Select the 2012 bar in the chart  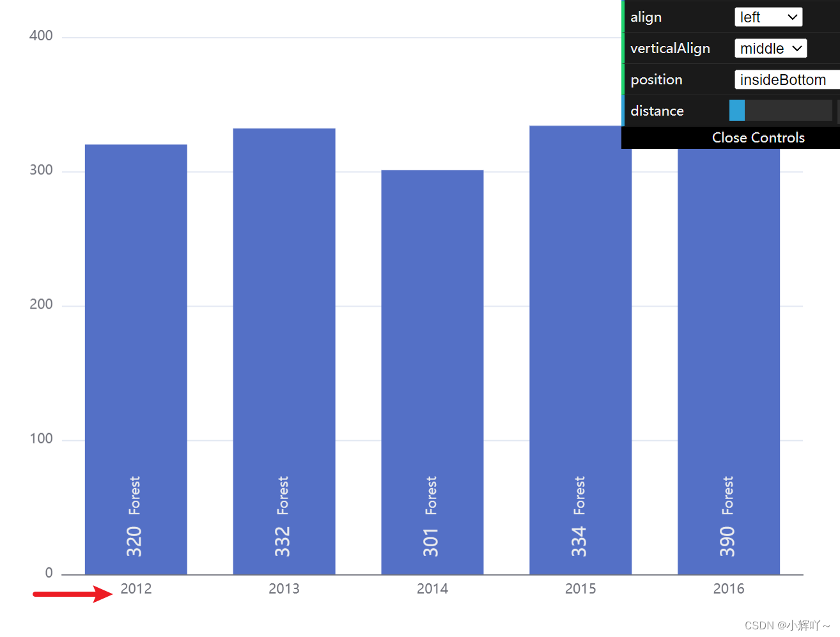coord(136,360)
